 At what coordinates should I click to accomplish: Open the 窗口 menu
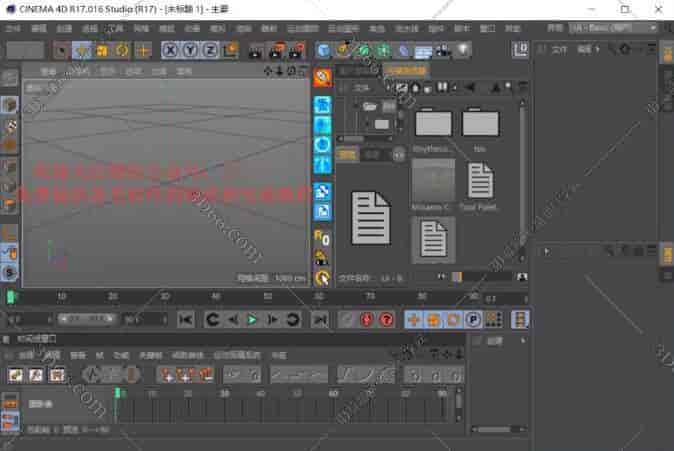[x=487, y=28]
